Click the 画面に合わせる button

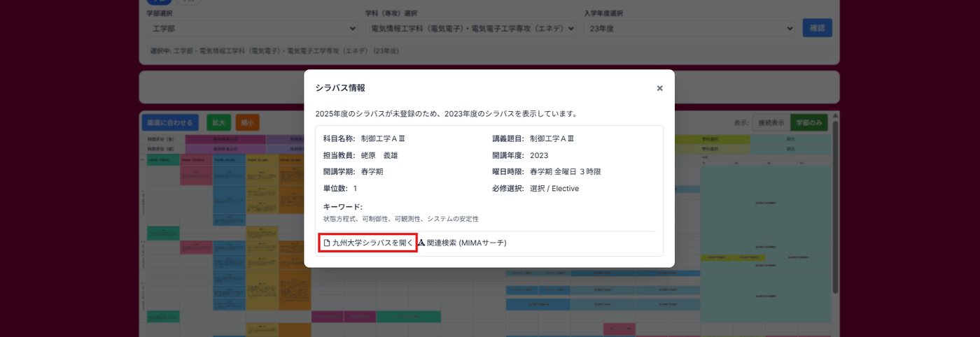click(170, 122)
